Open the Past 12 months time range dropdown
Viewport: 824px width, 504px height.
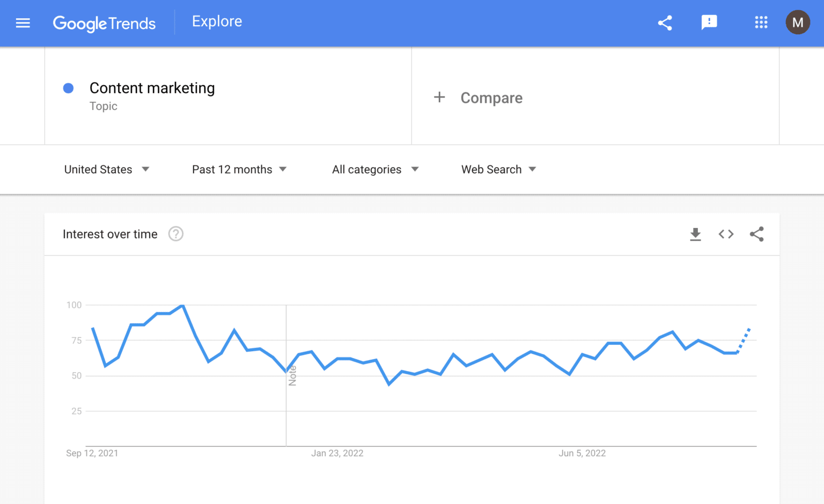tap(240, 169)
